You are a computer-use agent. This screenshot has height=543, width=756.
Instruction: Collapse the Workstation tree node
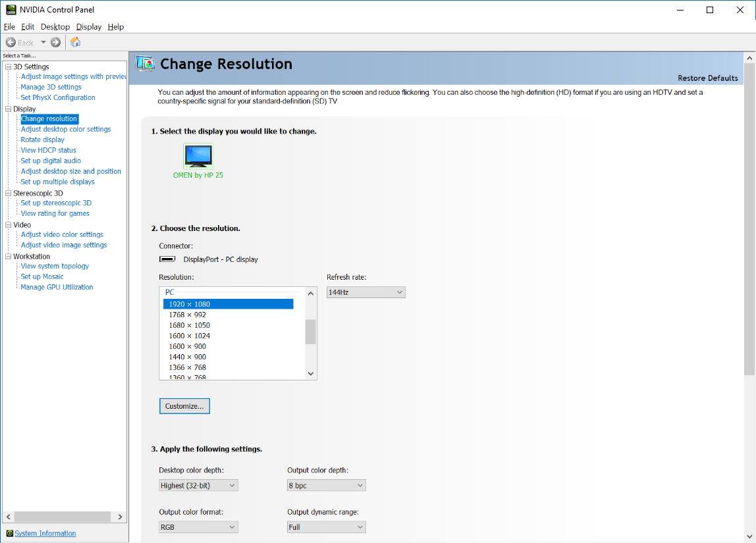coord(8,256)
